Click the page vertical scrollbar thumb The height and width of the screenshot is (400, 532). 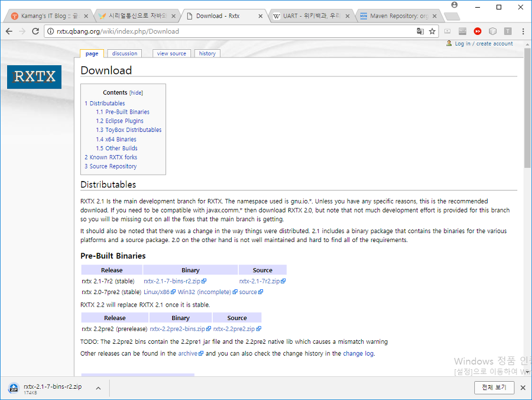click(527, 108)
